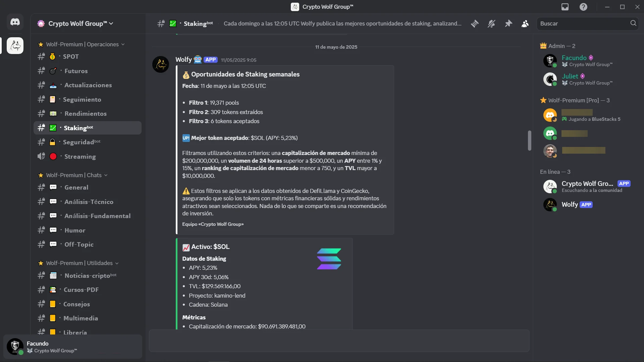644x362 pixels.
Task: Open the Futuros channel
Action: click(88, 71)
